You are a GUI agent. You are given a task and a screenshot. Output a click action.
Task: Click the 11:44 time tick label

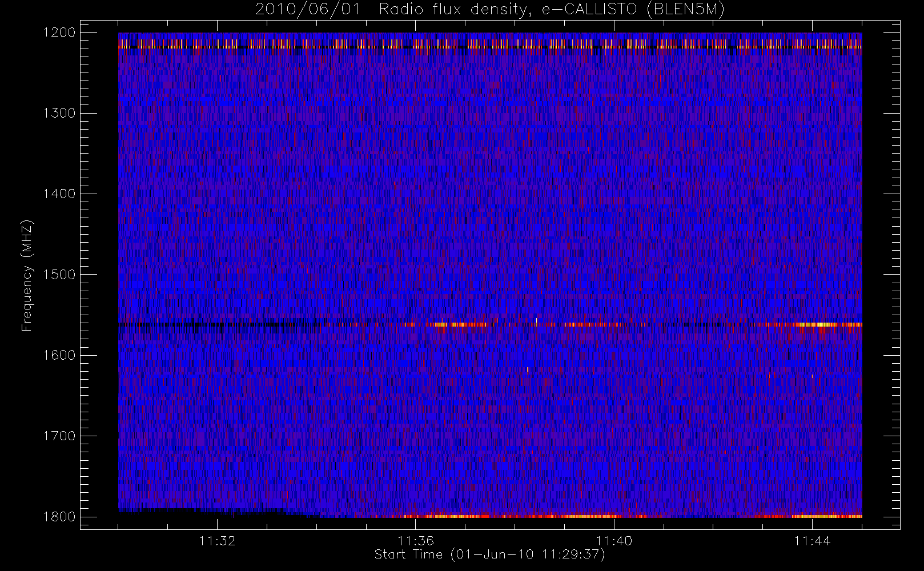812,541
